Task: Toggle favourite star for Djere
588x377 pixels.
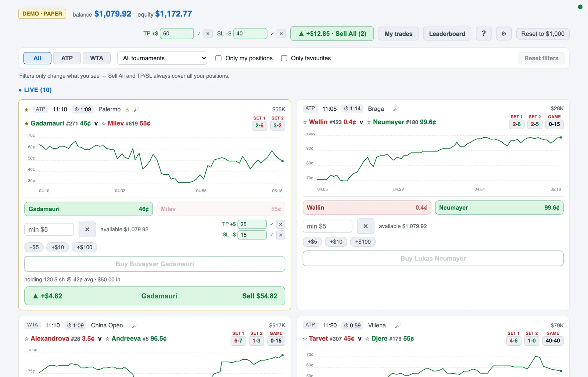Action: click(x=367, y=339)
